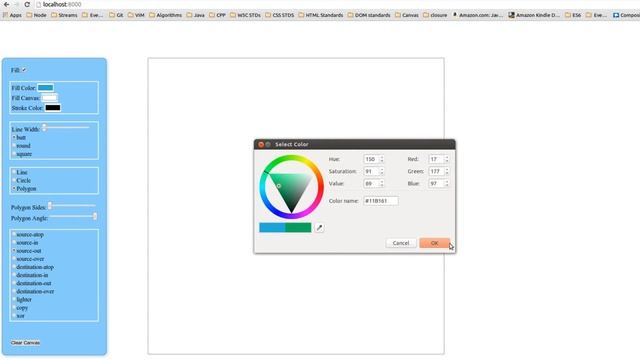
Task: Click the previous blue color preview
Action: click(x=272, y=227)
